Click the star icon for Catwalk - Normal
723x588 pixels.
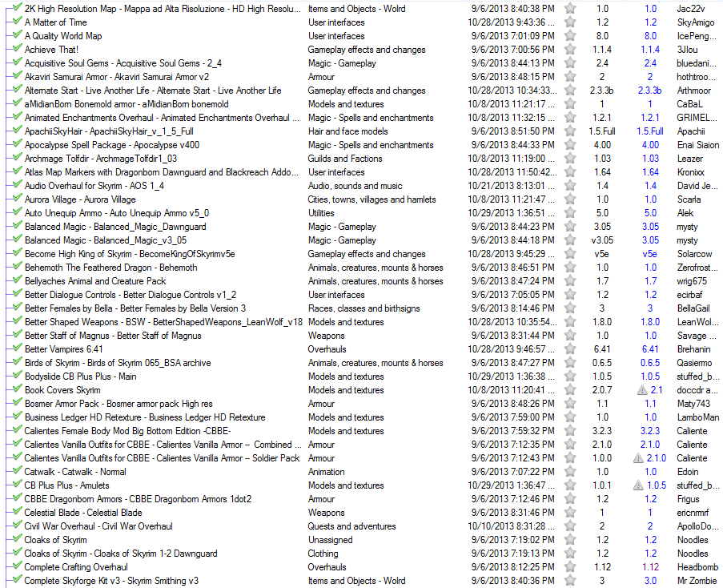coord(570,471)
